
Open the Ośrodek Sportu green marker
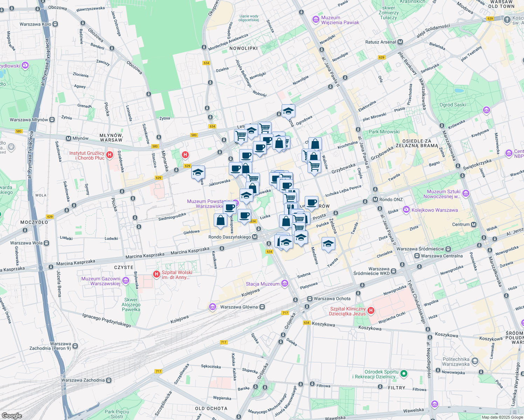point(404,373)
